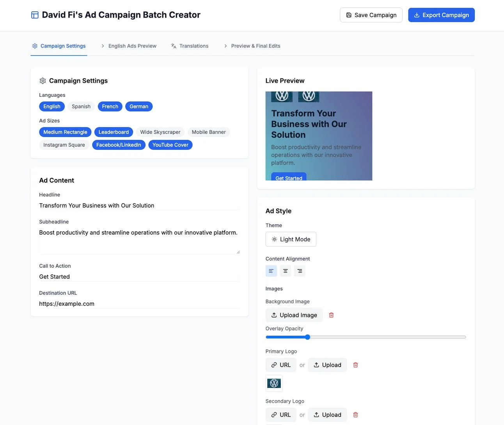Click the Export Campaign button
This screenshot has height=425, width=504.
pyautogui.click(x=441, y=15)
